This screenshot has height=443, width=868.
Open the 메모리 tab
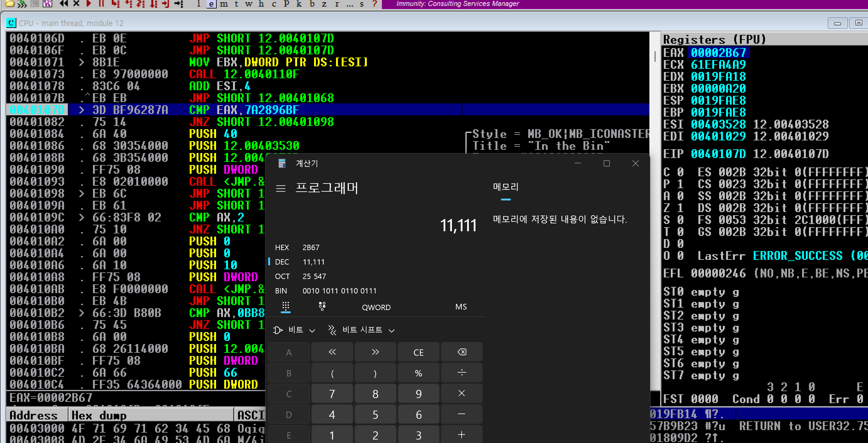click(x=505, y=187)
